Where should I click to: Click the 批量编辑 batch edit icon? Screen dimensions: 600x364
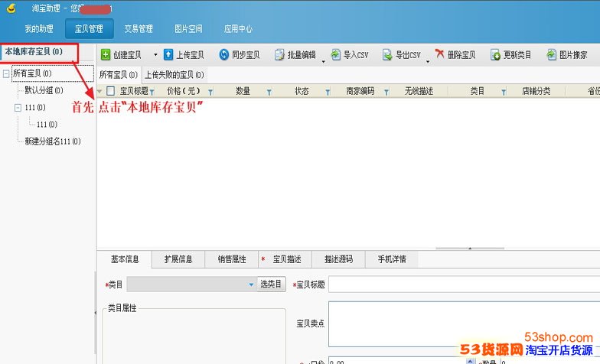tap(279, 55)
